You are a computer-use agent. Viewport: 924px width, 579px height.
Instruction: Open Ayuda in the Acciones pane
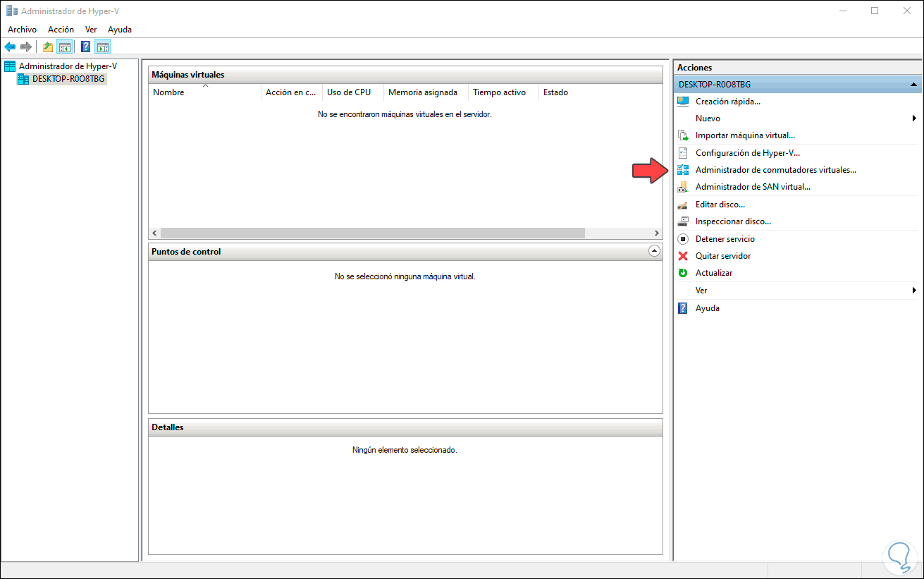[x=707, y=308]
